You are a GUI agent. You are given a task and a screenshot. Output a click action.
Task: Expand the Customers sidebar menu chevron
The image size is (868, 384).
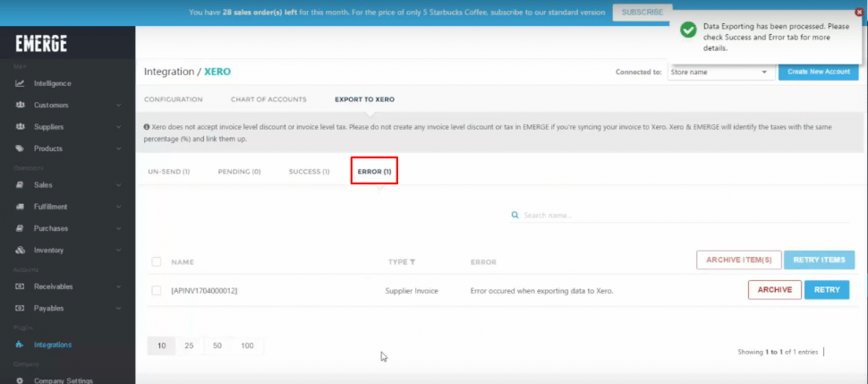[118, 106]
